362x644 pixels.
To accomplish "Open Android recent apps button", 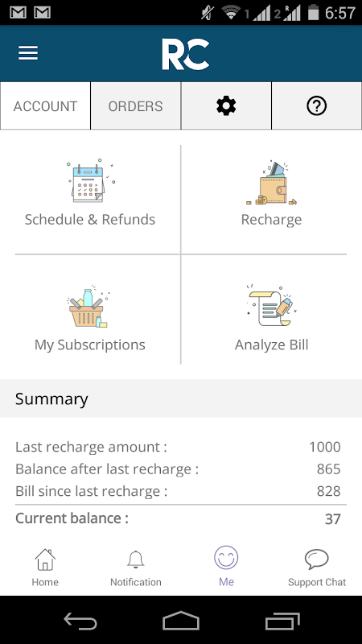I will [x=282, y=620].
